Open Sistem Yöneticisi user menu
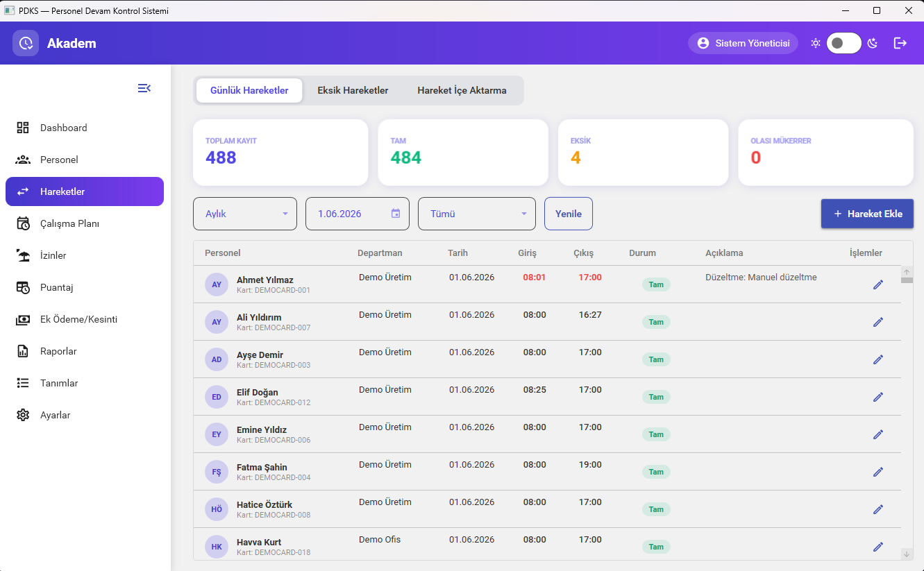The width and height of the screenshot is (924, 571). (x=744, y=43)
